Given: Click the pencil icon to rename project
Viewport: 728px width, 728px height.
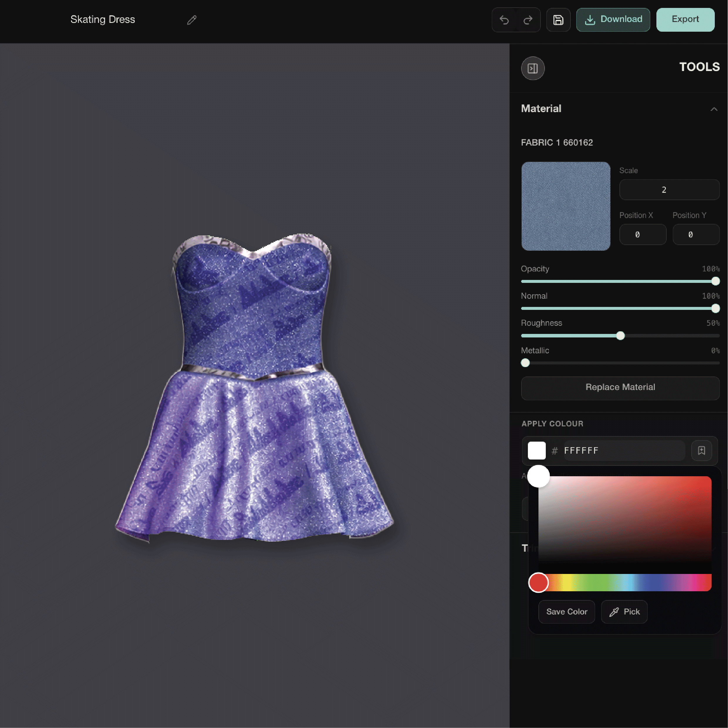Looking at the screenshot, I should (192, 20).
